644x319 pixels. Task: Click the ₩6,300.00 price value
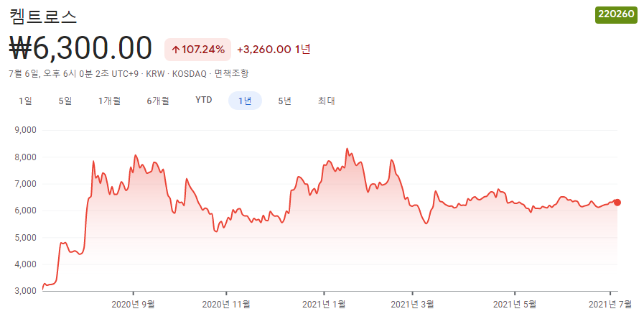click(81, 49)
